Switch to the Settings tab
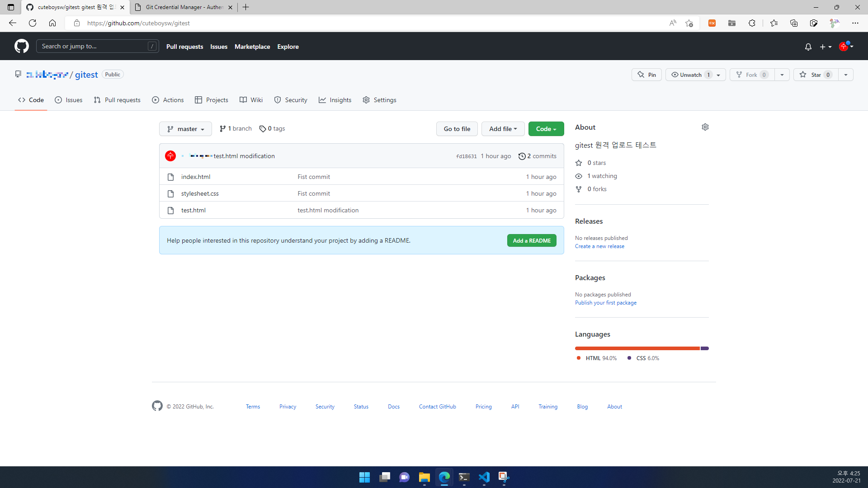 pyautogui.click(x=379, y=100)
